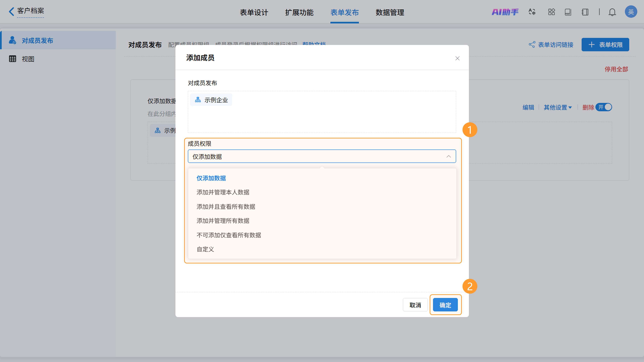Screen dimensions: 644x362
Task: Open the 表单设计 tab
Action: click(x=254, y=12)
